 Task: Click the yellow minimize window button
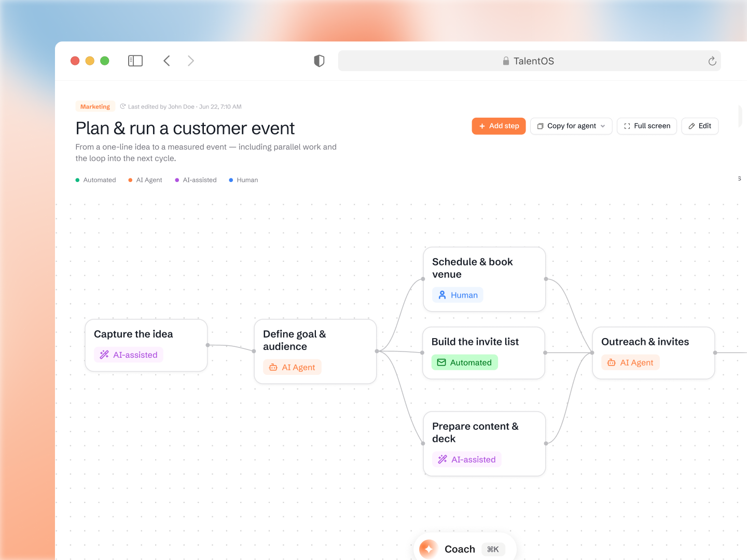[x=90, y=61]
